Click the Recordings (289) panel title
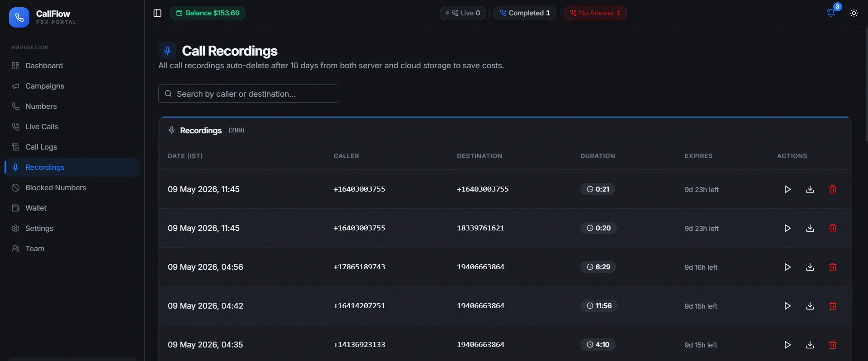Screen dimensions: 868x361 (206, 131)
